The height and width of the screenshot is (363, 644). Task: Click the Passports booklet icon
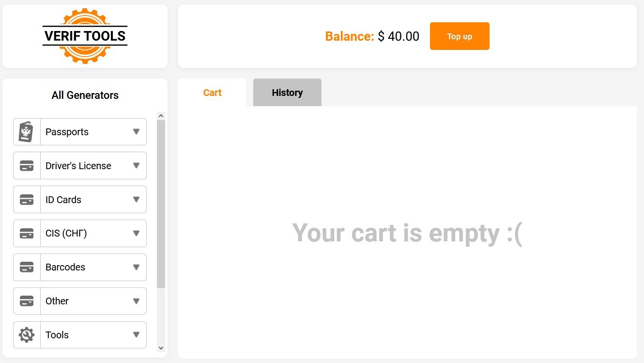(x=26, y=132)
